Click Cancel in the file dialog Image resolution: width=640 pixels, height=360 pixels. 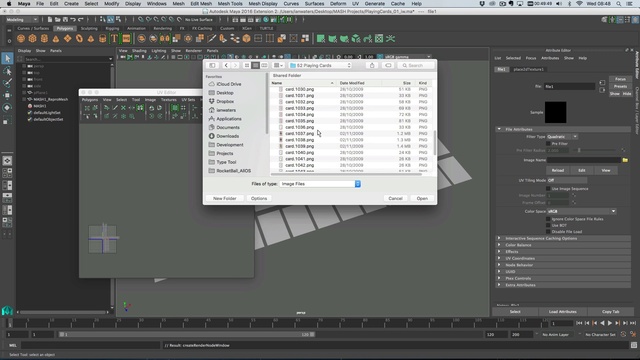coord(395,198)
